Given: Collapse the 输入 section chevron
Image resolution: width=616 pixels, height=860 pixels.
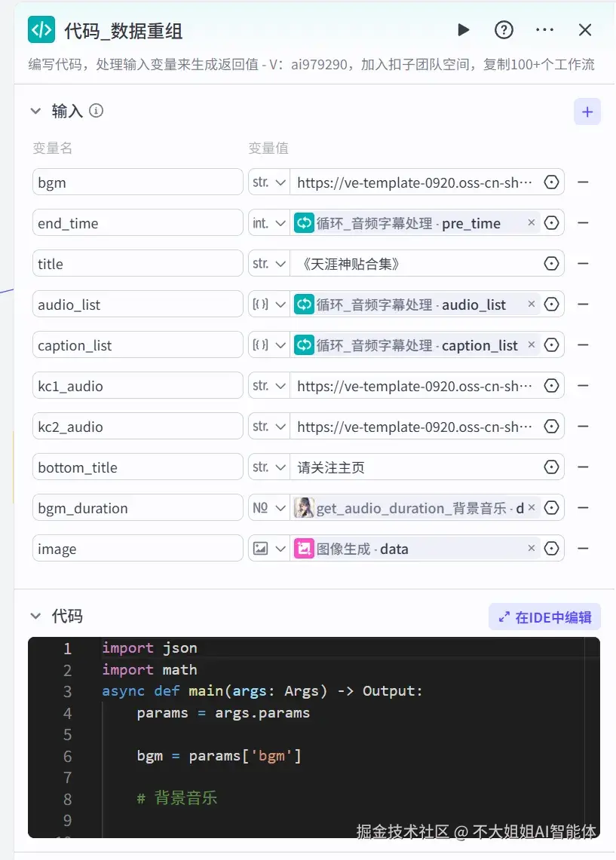Looking at the screenshot, I should click(35, 111).
